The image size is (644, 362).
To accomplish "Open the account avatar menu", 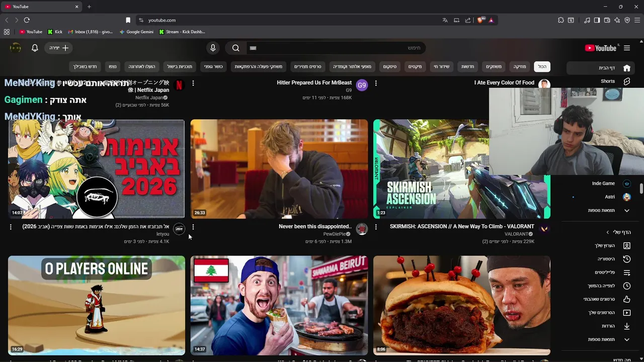I will click(16, 48).
